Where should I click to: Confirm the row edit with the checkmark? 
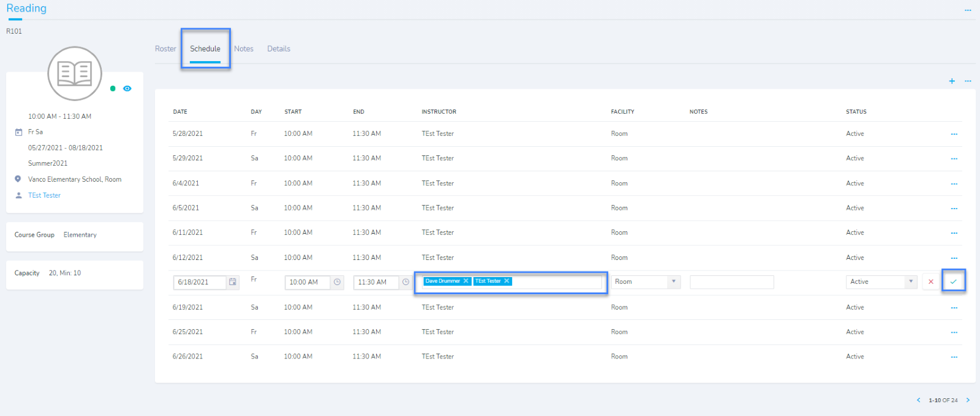click(954, 281)
